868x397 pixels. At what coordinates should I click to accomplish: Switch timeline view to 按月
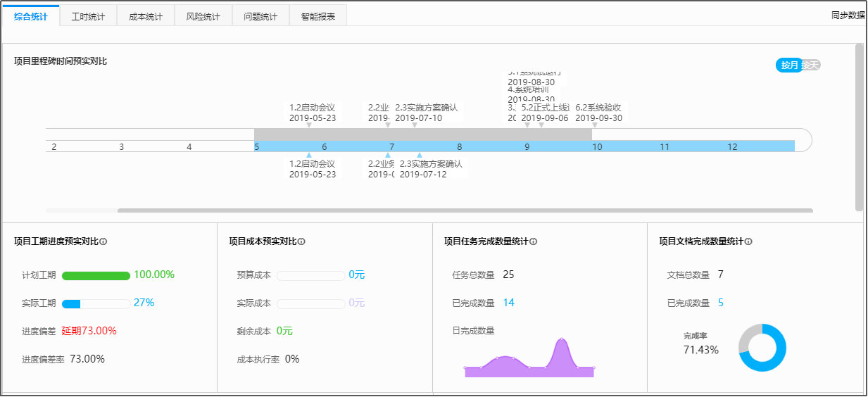789,65
